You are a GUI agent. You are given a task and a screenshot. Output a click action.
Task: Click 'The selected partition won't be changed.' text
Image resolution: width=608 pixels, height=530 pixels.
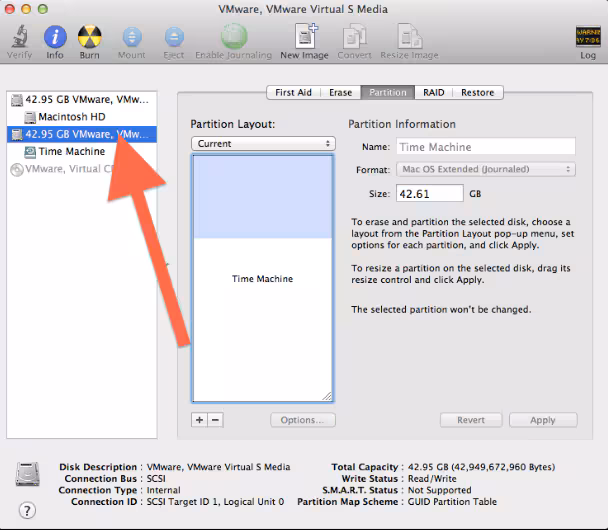click(441, 309)
